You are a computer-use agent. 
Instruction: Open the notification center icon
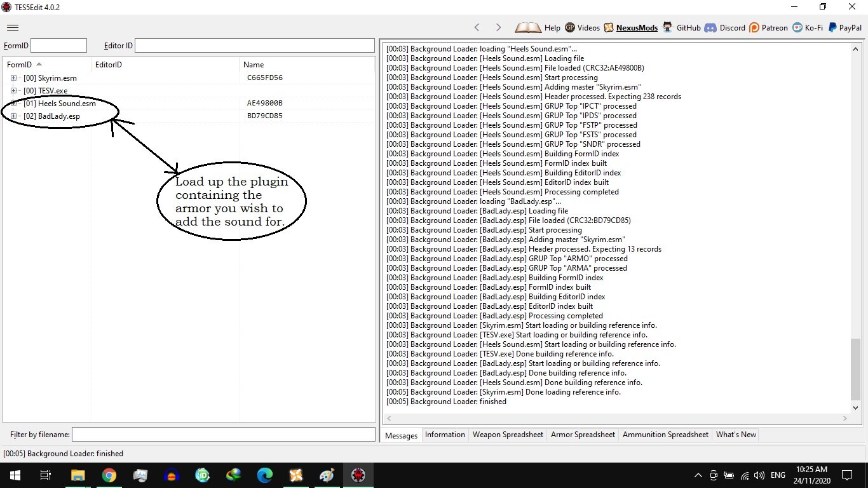tap(847, 475)
